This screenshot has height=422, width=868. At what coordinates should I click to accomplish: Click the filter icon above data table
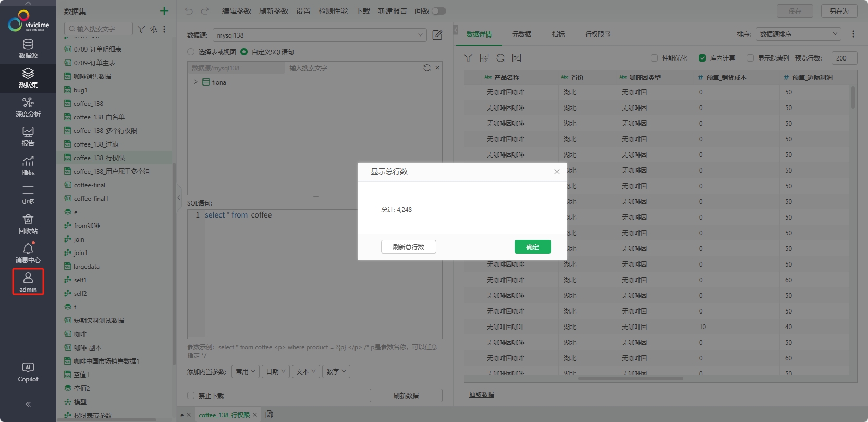468,58
